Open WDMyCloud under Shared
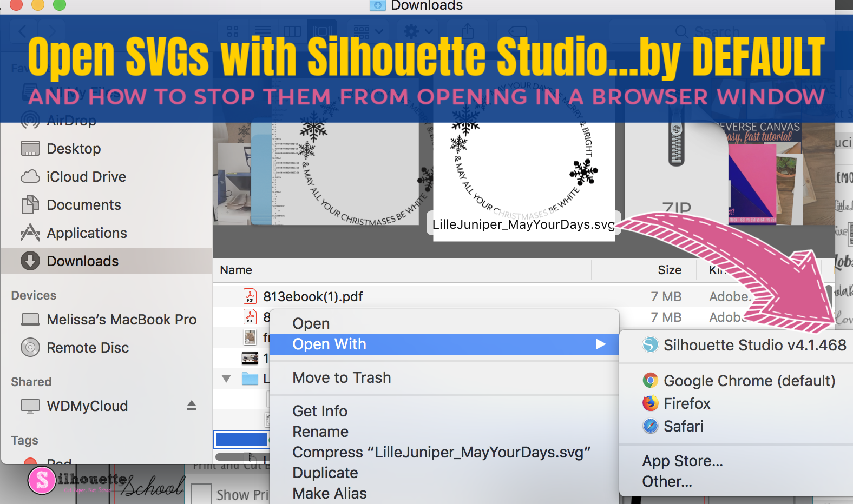853x504 pixels. click(x=74, y=406)
